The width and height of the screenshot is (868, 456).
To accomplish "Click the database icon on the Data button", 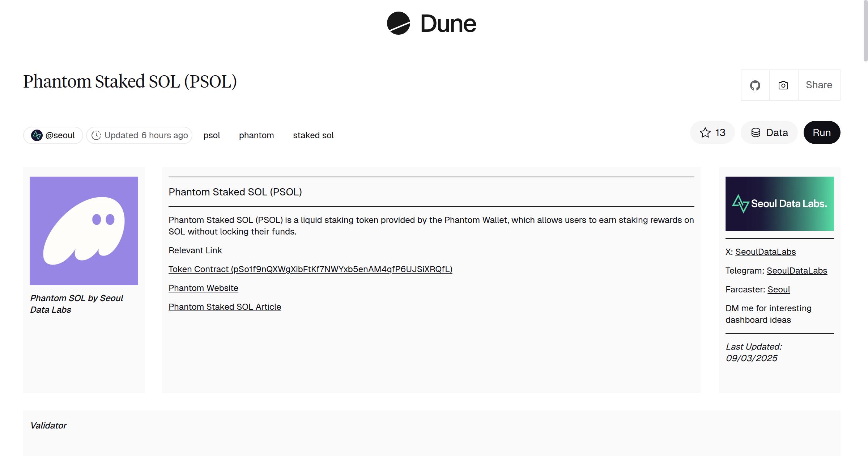I will (757, 132).
